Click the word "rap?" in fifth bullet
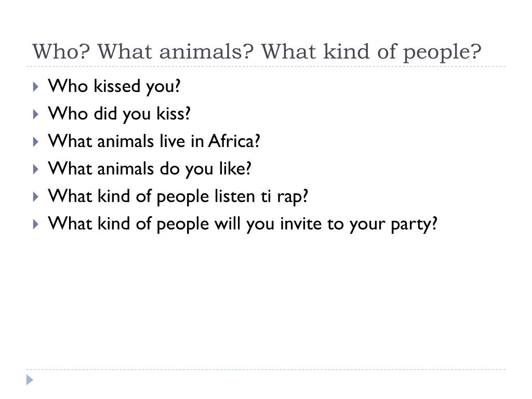The image size is (532, 399). point(292,197)
